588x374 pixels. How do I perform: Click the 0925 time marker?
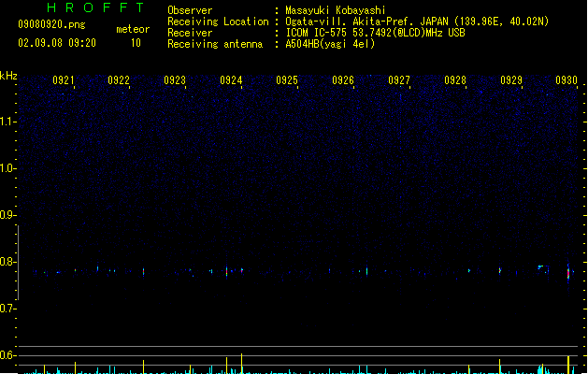[x=287, y=80]
